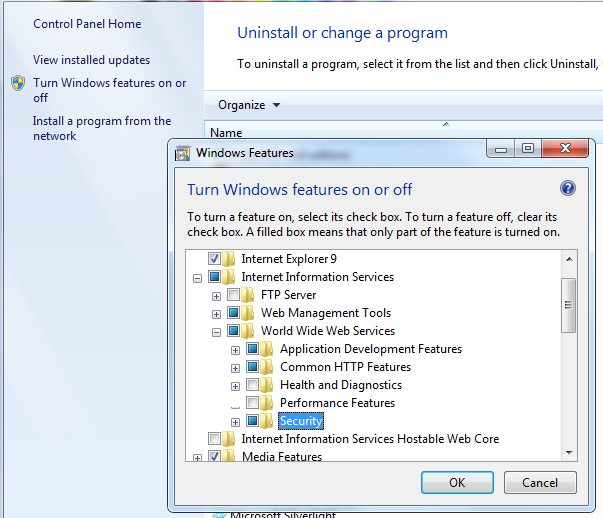Click the Web Management Tools folder icon
This screenshot has width=603, height=518.
tap(249, 313)
